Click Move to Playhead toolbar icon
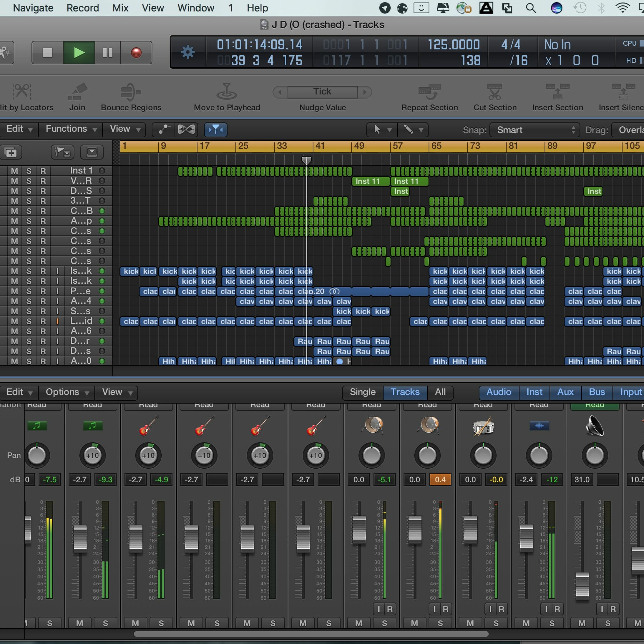 [227, 92]
